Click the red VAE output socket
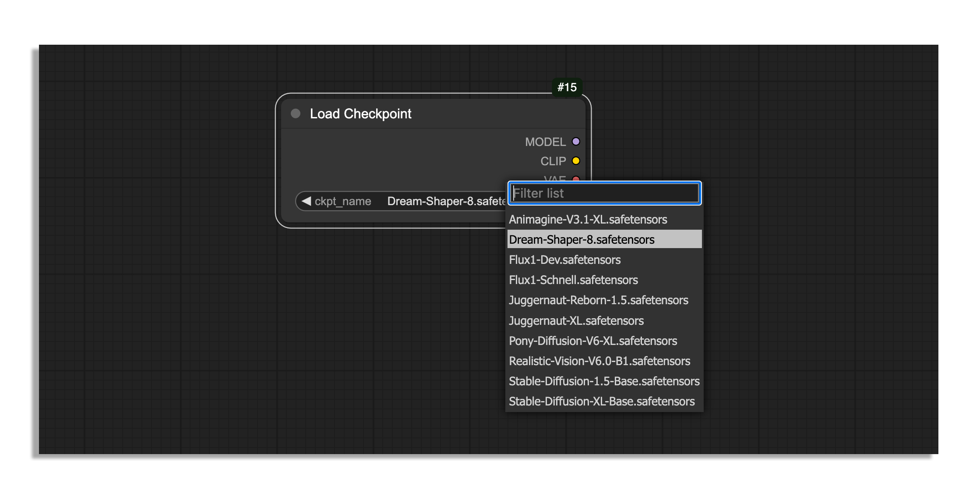Screen dimensions: 980x494 (576, 178)
